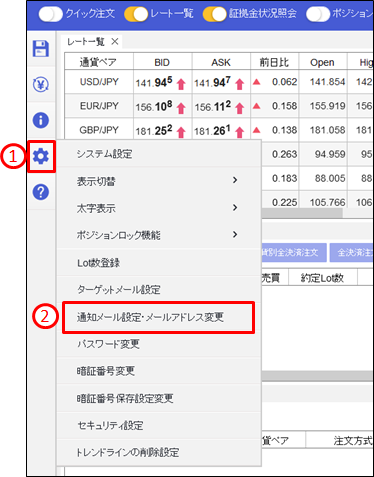
Task: Click the EUR/JPY currency pair cell
Action: click(x=99, y=106)
